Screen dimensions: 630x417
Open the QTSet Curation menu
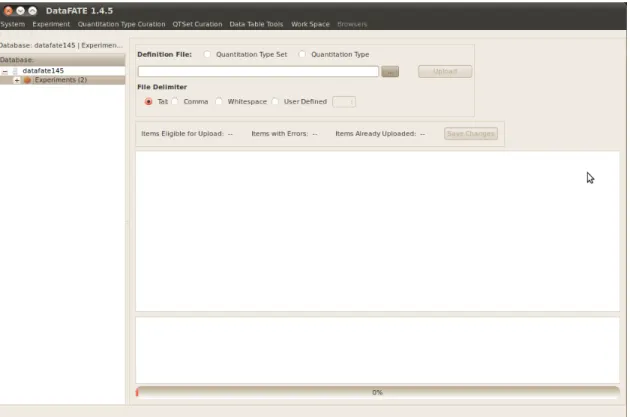click(197, 24)
